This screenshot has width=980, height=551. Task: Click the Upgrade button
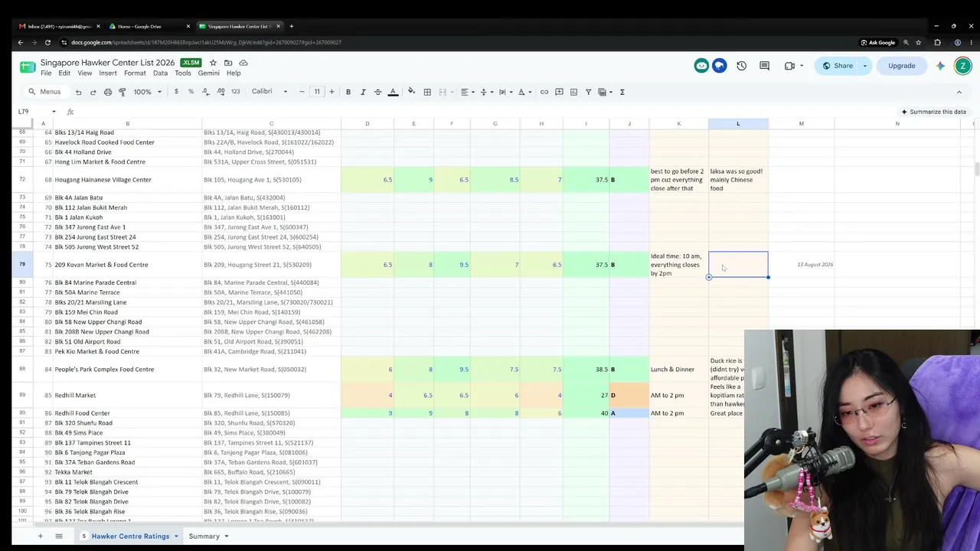[x=901, y=66]
